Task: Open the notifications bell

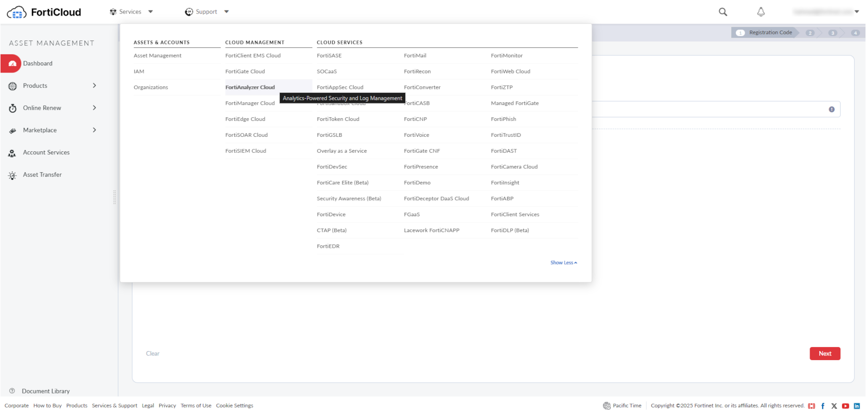Action: (x=761, y=12)
